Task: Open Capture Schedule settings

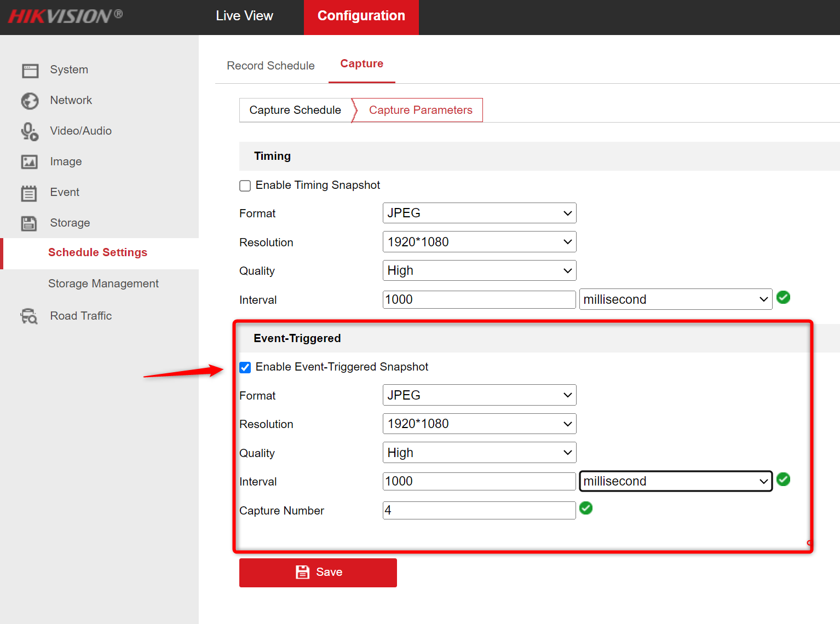Action: click(295, 109)
